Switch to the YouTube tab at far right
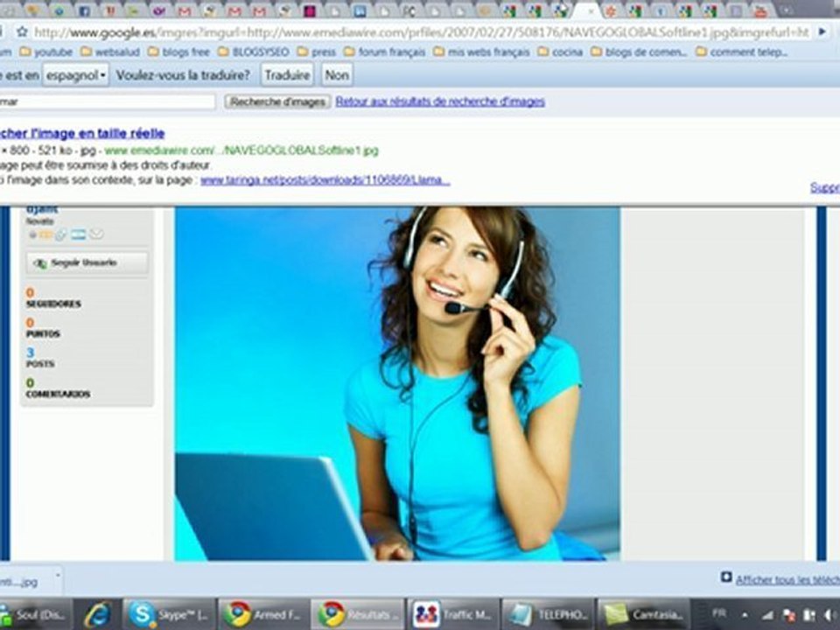The width and height of the screenshot is (840, 630). (760, 10)
